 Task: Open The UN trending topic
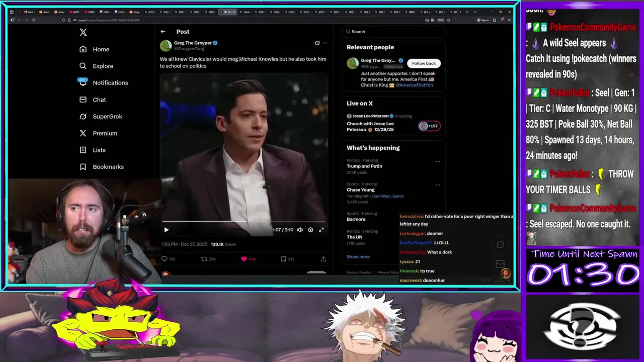click(x=354, y=237)
